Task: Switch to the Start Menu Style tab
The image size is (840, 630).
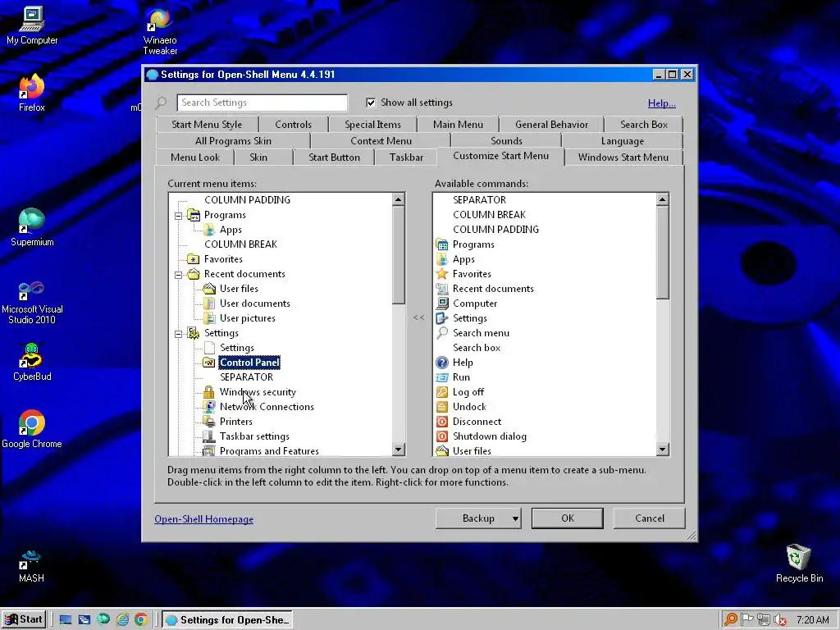Action: coord(207,125)
